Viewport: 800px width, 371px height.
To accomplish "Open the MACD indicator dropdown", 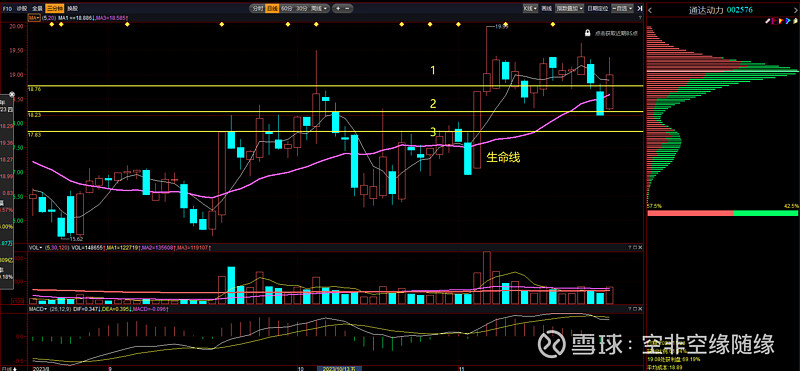I will (x=37, y=309).
